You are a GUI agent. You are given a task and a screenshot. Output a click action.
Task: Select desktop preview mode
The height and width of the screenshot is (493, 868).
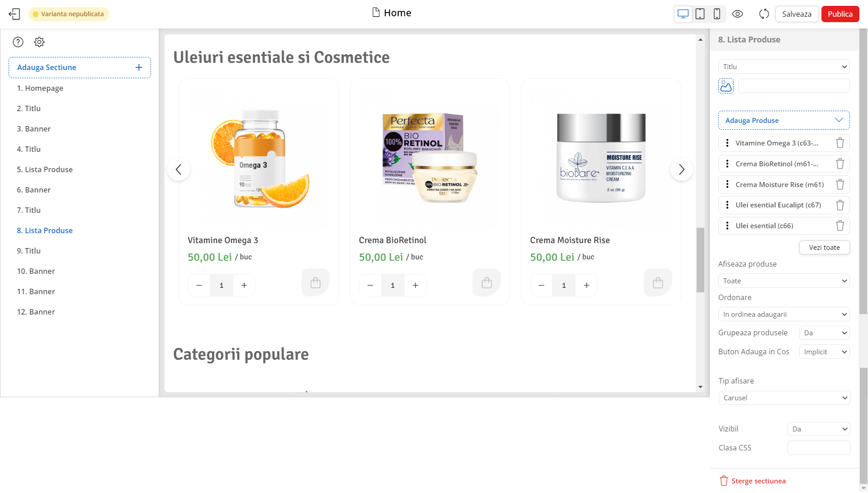(x=683, y=14)
